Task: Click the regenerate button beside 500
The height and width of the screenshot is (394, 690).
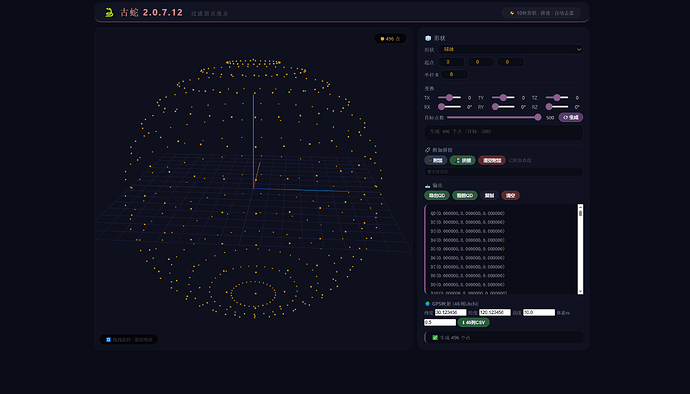Action: (x=571, y=118)
